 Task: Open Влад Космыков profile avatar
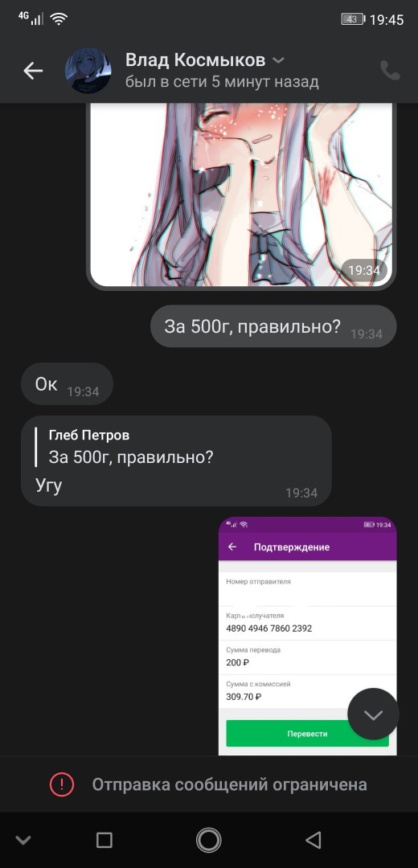(88, 71)
